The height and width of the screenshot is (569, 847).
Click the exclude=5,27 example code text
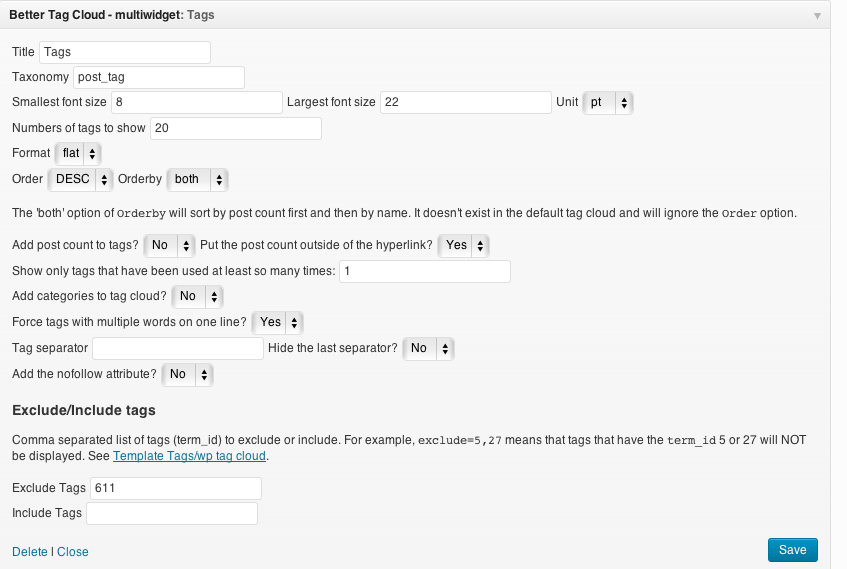pos(460,440)
